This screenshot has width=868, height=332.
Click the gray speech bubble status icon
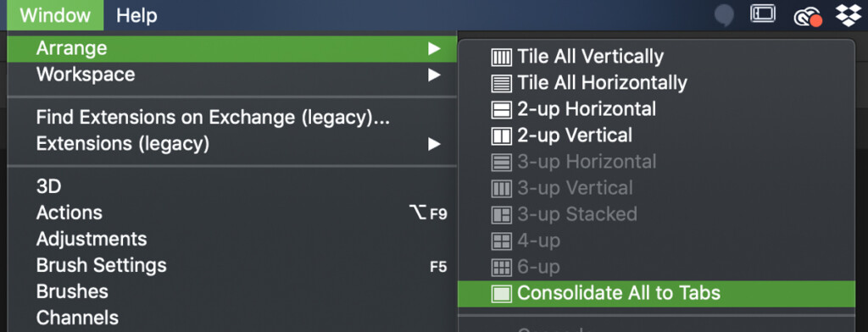click(x=724, y=16)
